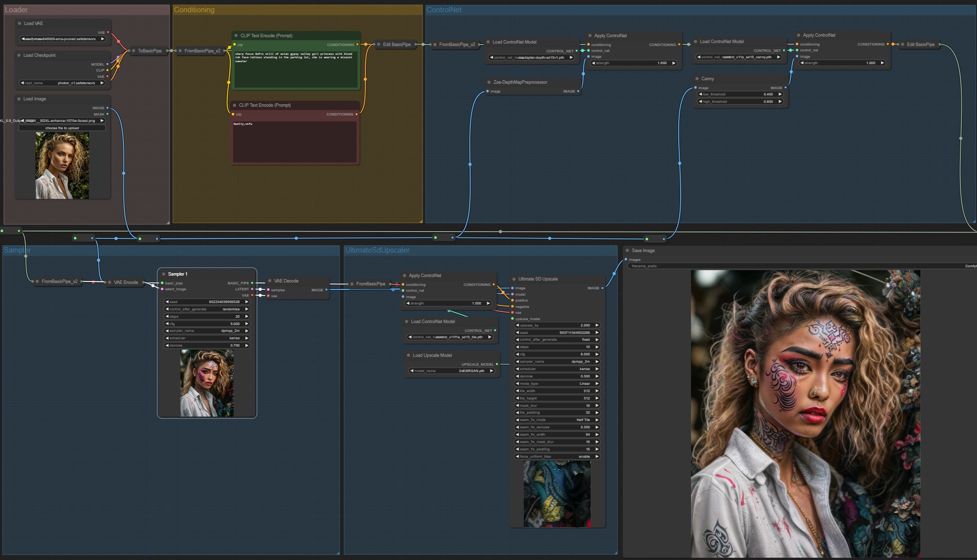977x560 pixels.
Task: Open model_name dropdown showing 2xESRGAN.pth
Action: pyautogui.click(x=452, y=371)
